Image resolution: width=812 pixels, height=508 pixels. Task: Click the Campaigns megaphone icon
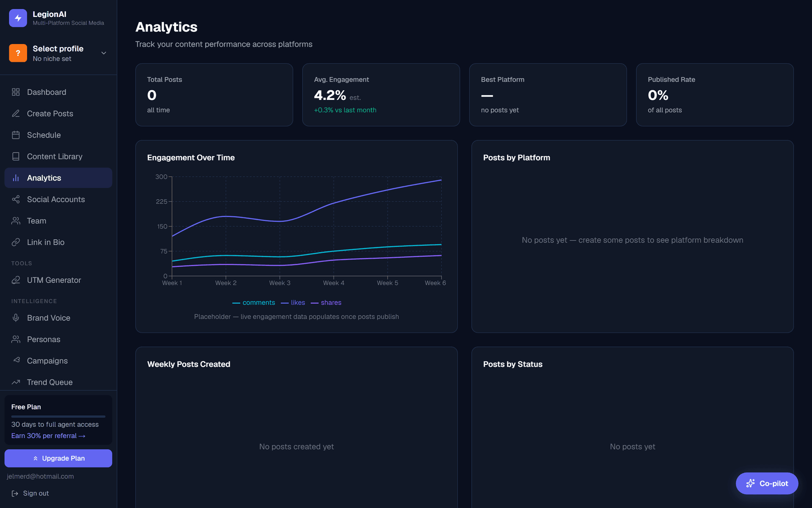point(16,360)
